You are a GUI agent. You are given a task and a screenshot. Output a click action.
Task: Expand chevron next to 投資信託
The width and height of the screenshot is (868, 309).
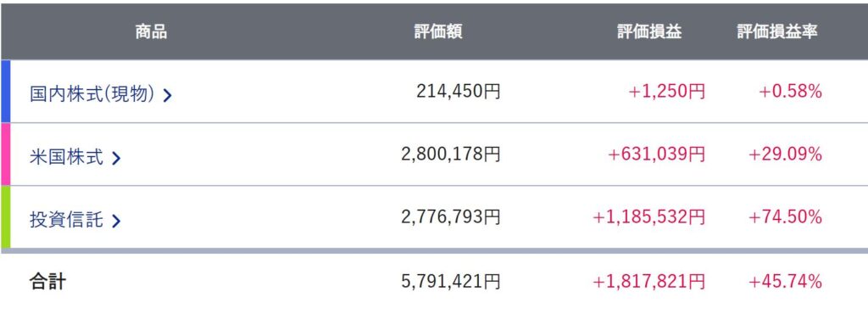click(x=115, y=222)
